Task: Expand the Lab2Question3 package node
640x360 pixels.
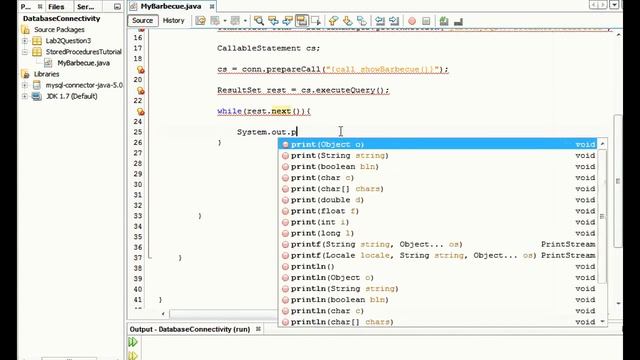Action: pos(25,41)
